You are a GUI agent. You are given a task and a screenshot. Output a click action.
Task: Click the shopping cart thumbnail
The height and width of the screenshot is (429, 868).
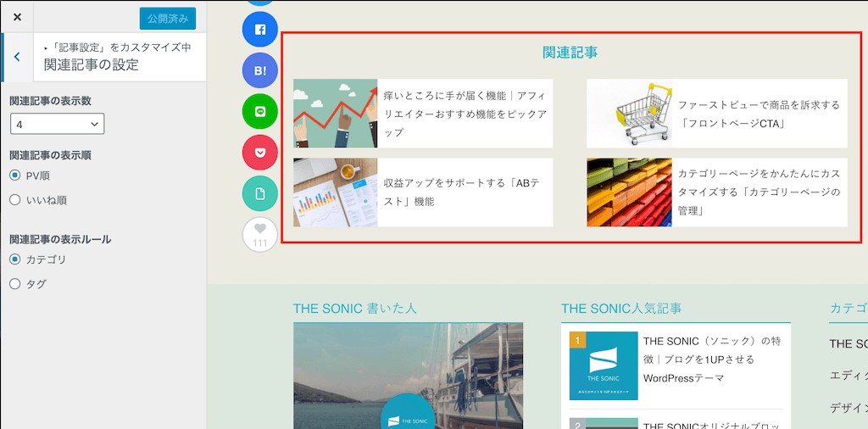(x=630, y=114)
